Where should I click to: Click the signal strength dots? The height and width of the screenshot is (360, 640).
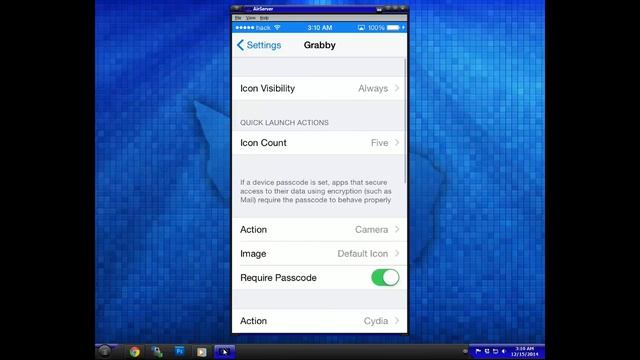[244, 27]
